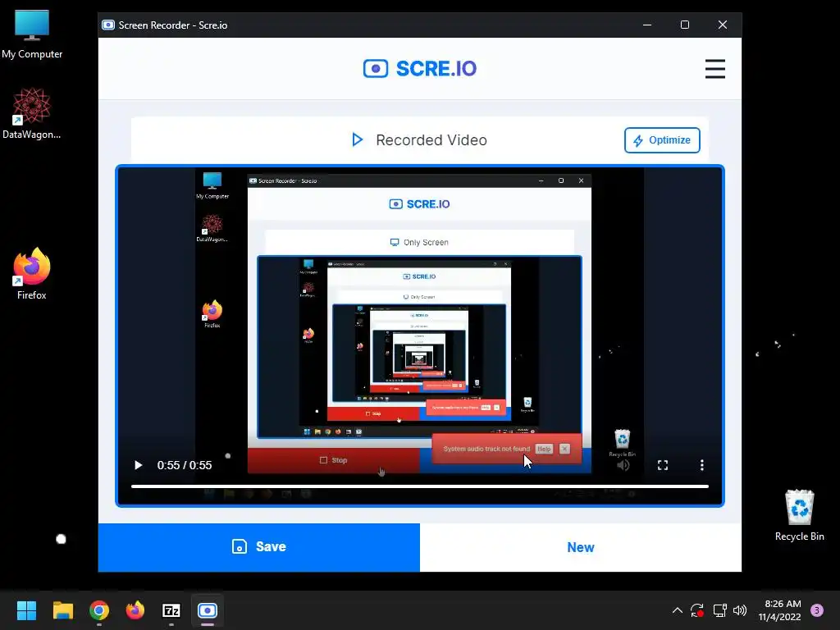
Task: Minimize the Screen Recorder window
Action: 647,25
